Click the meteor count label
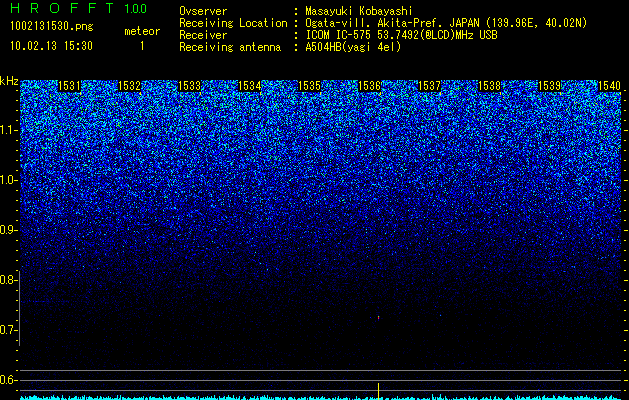This screenshot has width=629, height=400. 142,31
